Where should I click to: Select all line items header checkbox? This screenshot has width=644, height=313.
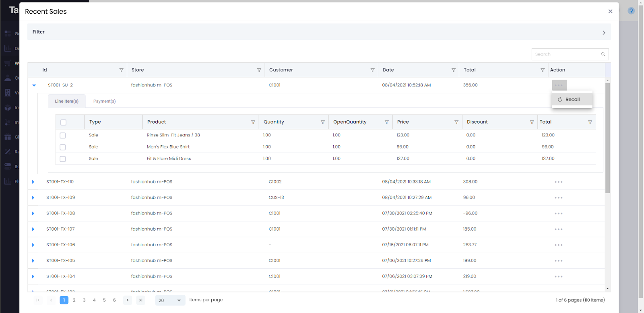click(x=63, y=122)
